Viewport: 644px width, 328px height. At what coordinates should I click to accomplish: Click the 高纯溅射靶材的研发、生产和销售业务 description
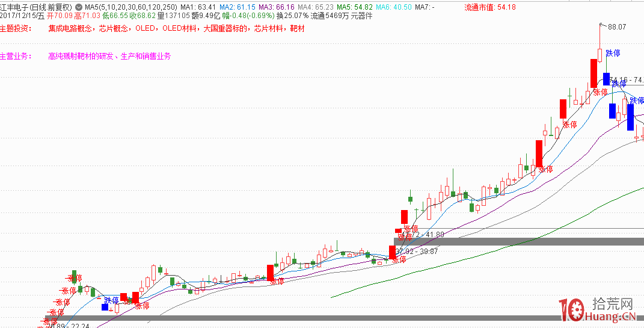pos(109,57)
